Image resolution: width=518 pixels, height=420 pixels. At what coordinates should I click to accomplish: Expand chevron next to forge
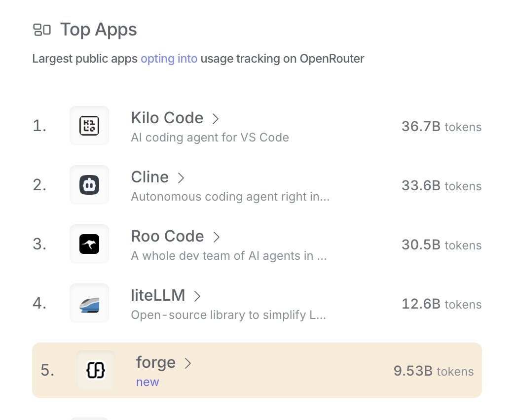(188, 363)
